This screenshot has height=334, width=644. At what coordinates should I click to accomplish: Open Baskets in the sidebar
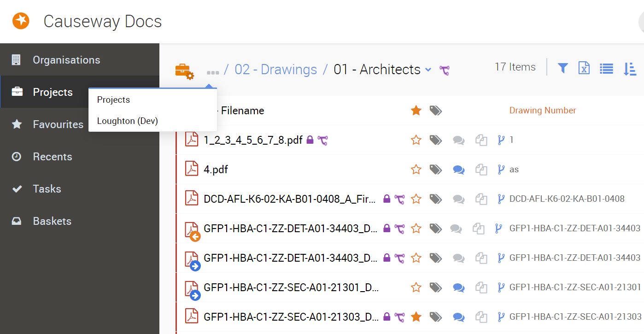click(80, 221)
